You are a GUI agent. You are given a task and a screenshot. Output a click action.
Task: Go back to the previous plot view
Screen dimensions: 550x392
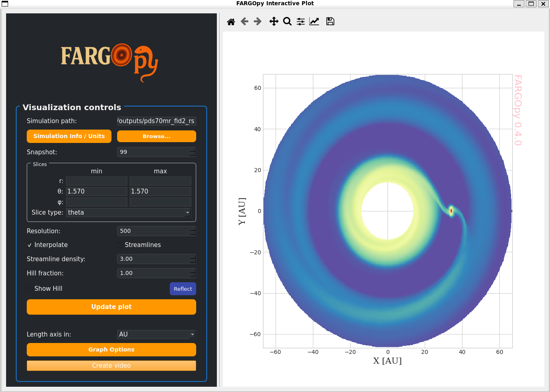[244, 21]
